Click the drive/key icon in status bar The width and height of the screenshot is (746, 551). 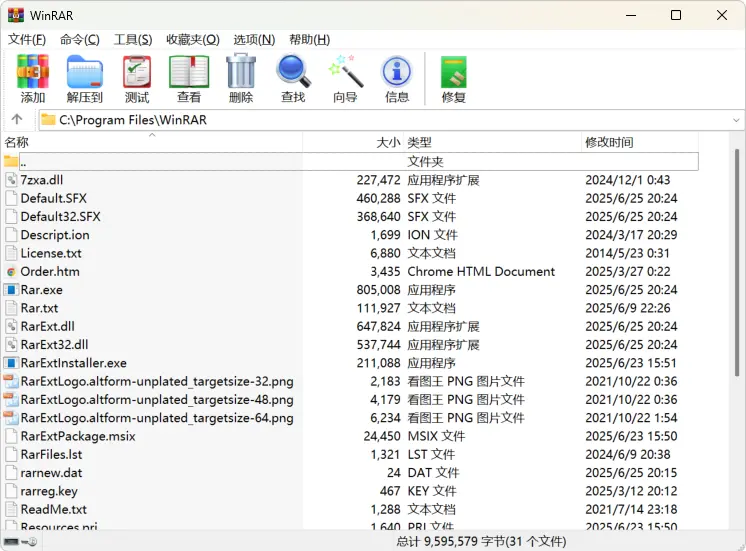click(x=20, y=541)
